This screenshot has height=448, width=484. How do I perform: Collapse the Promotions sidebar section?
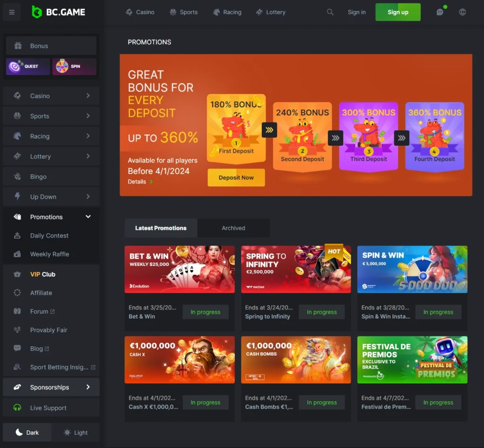[88, 217]
